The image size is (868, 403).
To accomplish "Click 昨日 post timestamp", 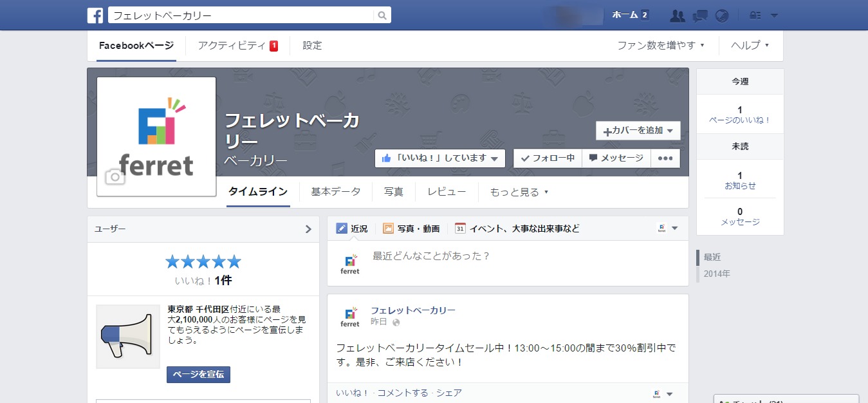I will pyautogui.click(x=379, y=322).
